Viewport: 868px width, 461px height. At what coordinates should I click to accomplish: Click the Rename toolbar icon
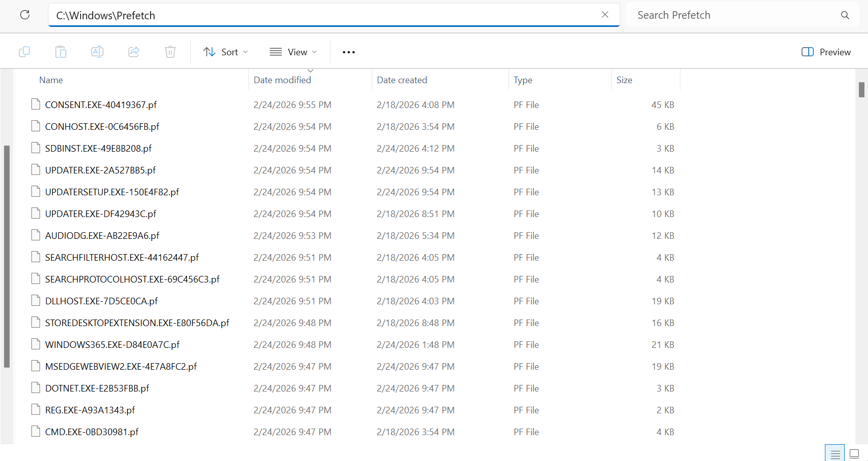point(97,52)
